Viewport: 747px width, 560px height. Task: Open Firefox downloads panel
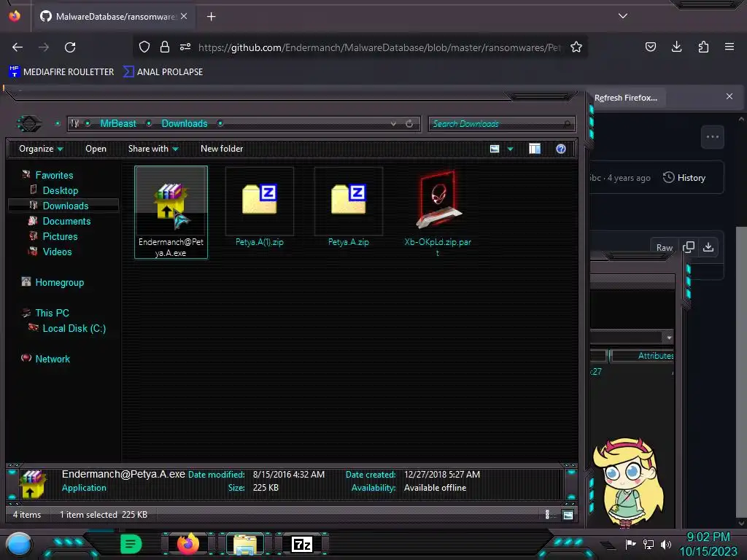pos(676,47)
